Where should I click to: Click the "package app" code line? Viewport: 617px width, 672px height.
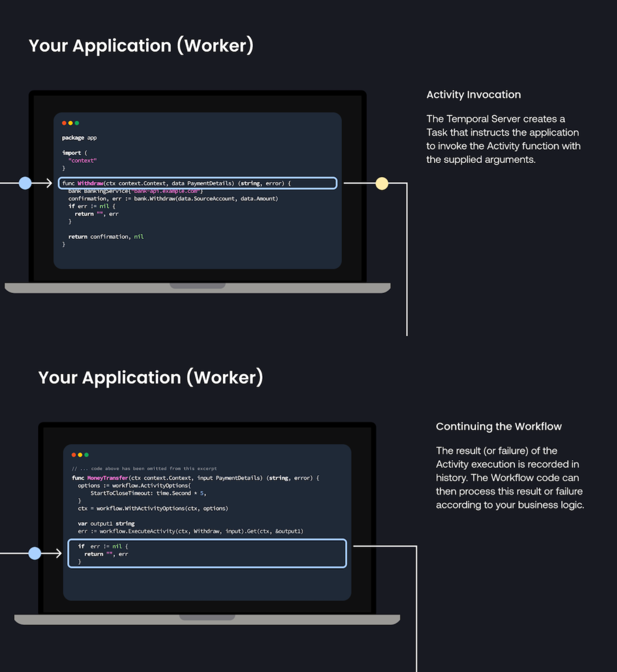[79, 138]
